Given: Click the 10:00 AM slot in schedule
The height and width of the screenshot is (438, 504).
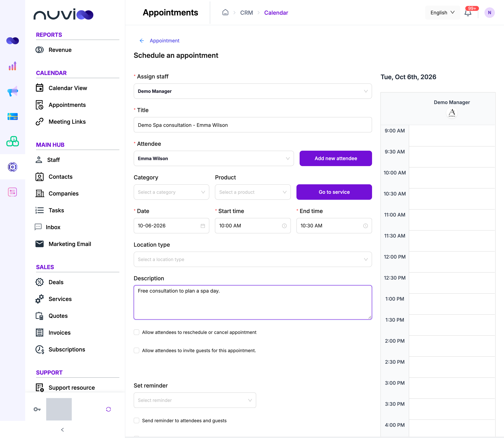Looking at the screenshot, I should point(452,178).
